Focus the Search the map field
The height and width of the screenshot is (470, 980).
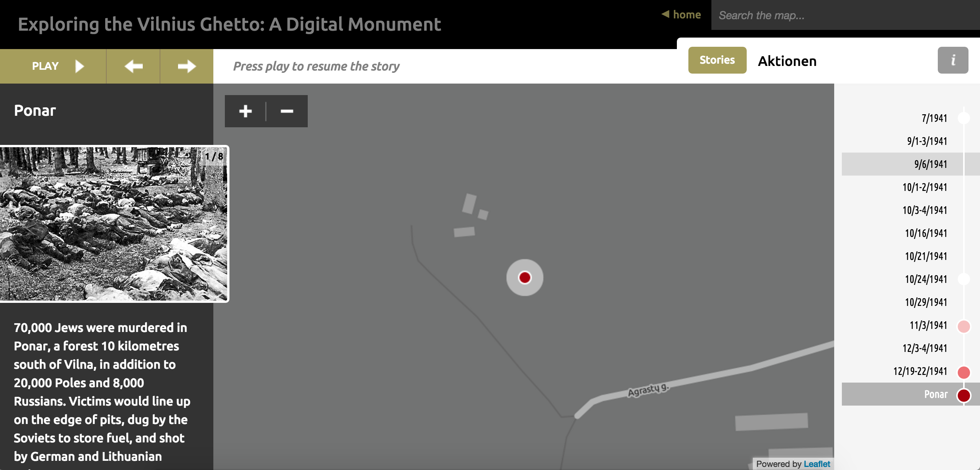[844, 15]
